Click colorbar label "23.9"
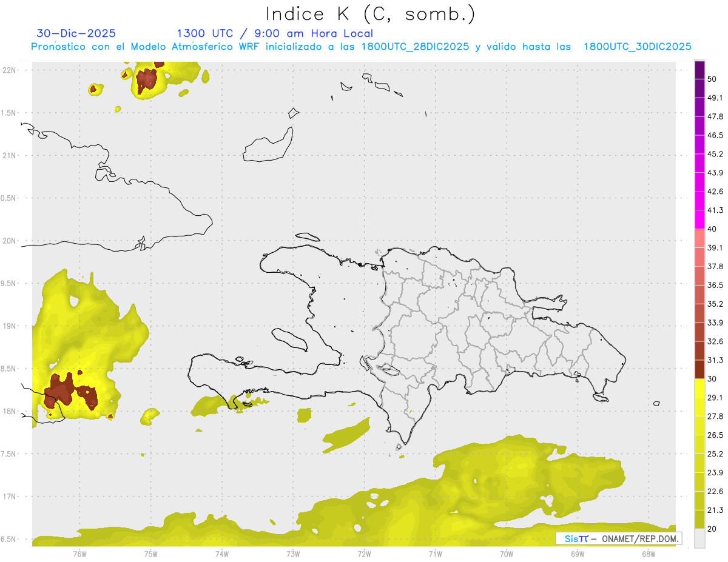 click(x=715, y=473)
